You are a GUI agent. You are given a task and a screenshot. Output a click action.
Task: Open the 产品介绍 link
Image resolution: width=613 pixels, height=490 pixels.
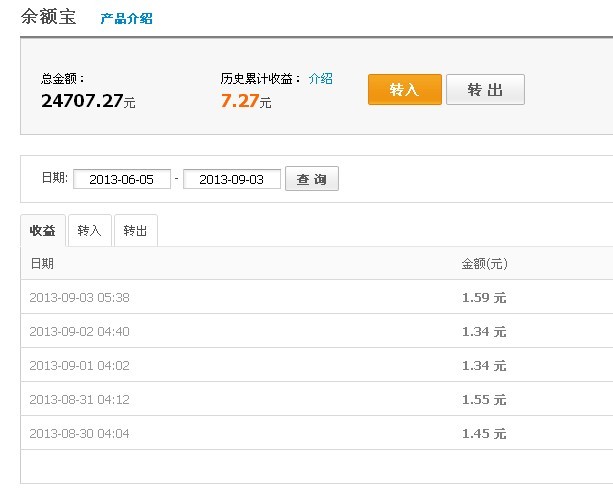[126, 18]
